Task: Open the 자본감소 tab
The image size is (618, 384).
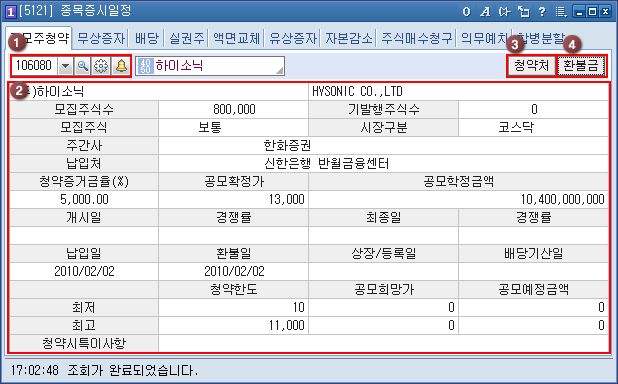Action: click(x=349, y=38)
